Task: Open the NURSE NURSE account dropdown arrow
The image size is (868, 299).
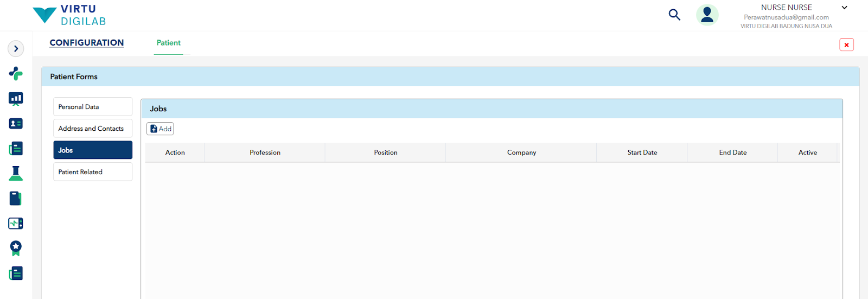Action: pos(844,8)
